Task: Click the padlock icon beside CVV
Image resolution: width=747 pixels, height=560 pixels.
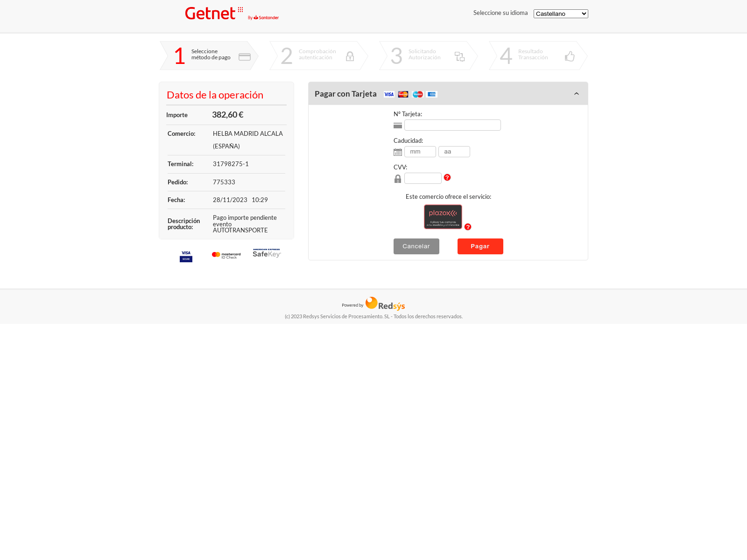Action: tap(398, 179)
